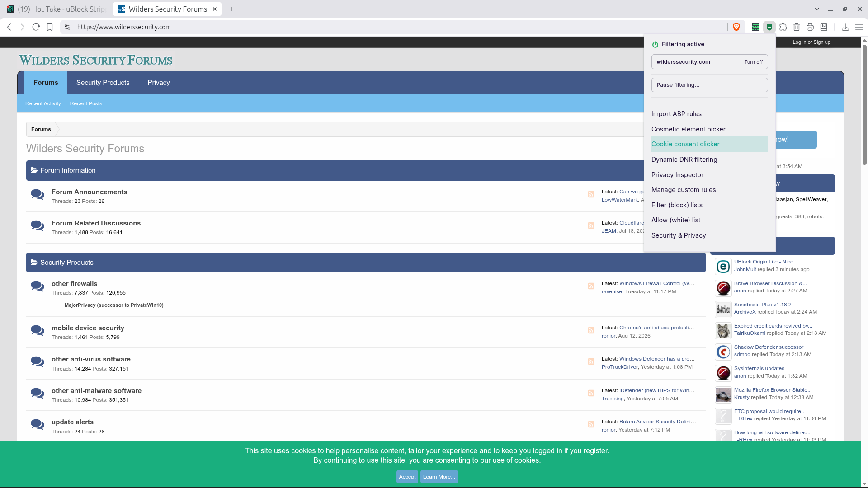868x488 pixels.
Task: Click the green brick wall extension icon
Action: tap(755, 27)
